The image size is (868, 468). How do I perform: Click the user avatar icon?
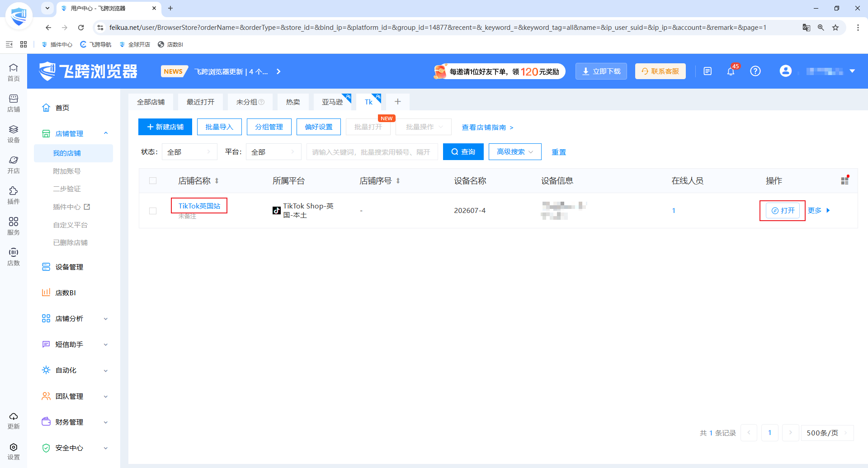(786, 71)
